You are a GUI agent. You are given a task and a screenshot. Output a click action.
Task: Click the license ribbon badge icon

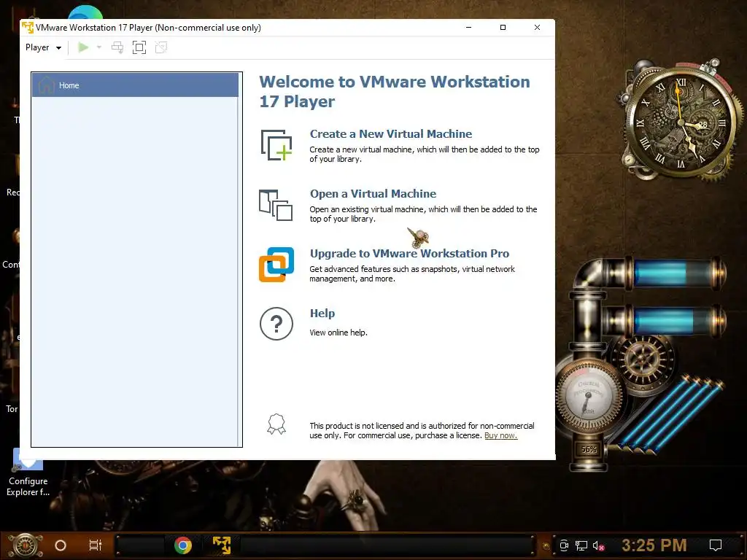pyautogui.click(x=276, y=424)
